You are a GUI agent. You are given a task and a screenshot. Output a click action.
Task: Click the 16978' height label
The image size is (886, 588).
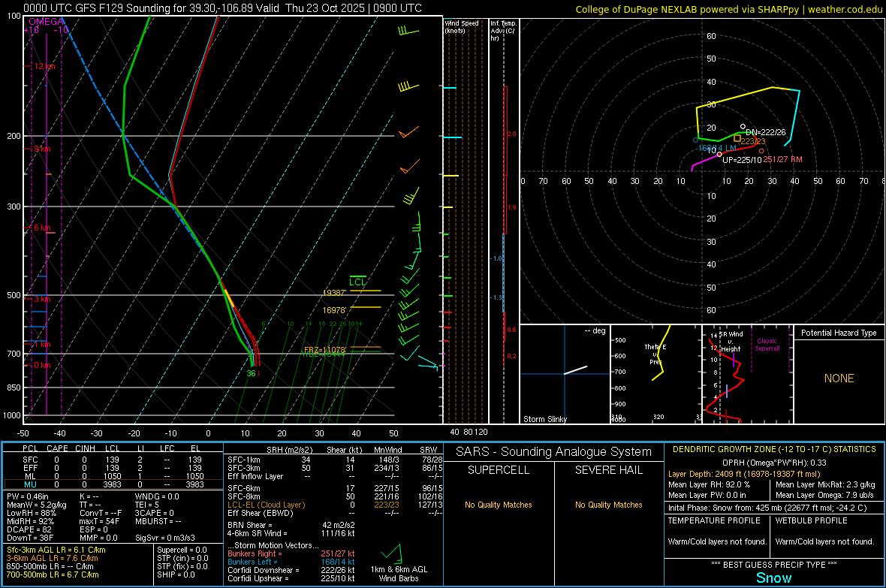(335, 310)
